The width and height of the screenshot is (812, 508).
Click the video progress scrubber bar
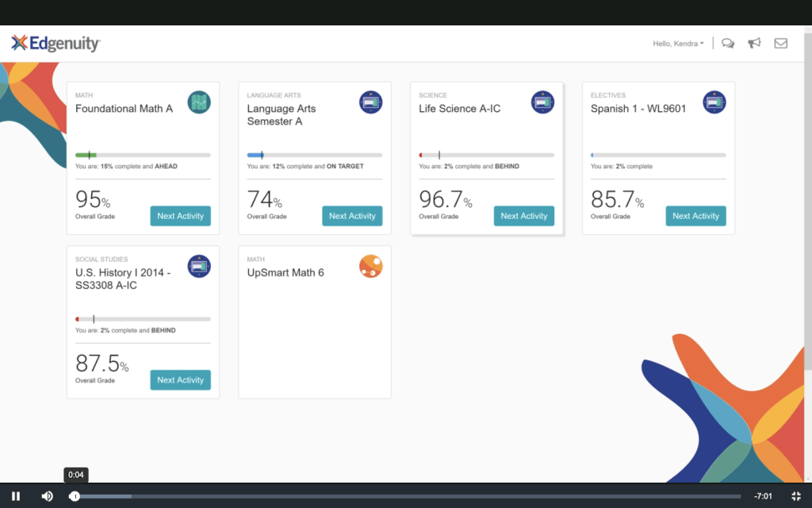tap(396, 496)
